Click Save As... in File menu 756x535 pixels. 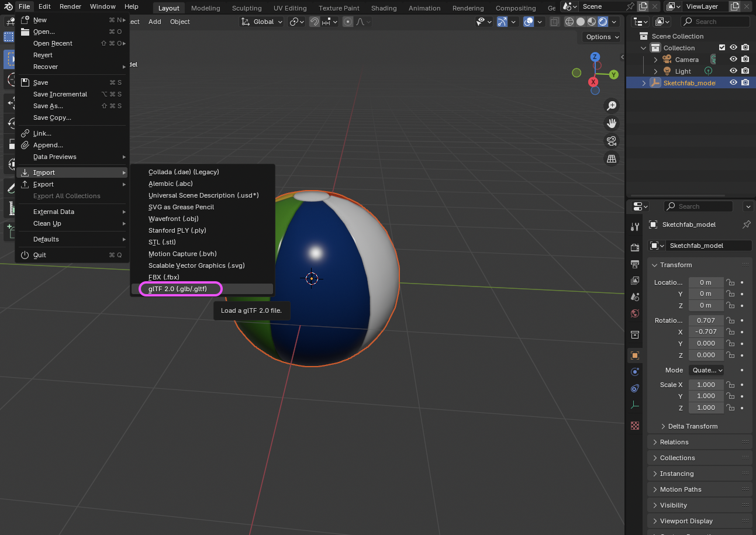[x=48, y=106]
